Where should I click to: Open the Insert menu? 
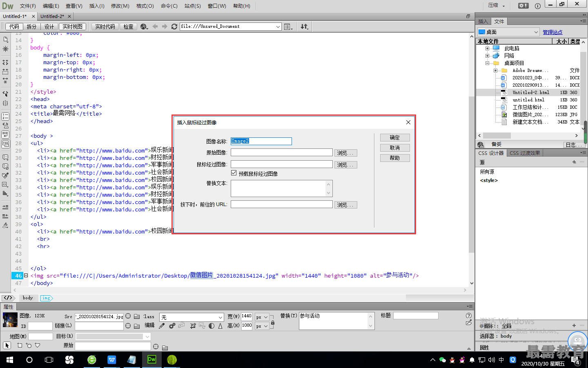point(97,6)
